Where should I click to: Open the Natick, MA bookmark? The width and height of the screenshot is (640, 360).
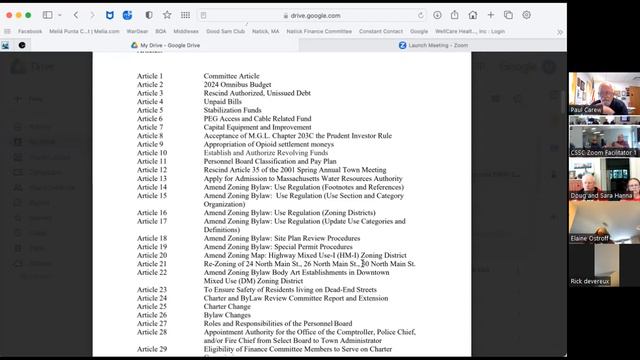pos(265,31)
